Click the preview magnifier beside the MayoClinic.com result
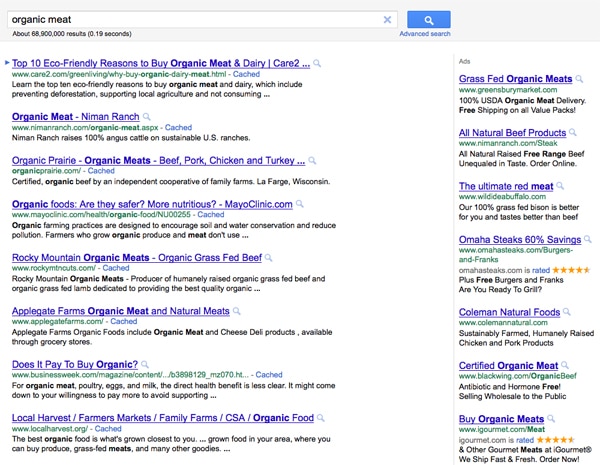This screenshot has height=465, width=600. (x=299, y=204)
